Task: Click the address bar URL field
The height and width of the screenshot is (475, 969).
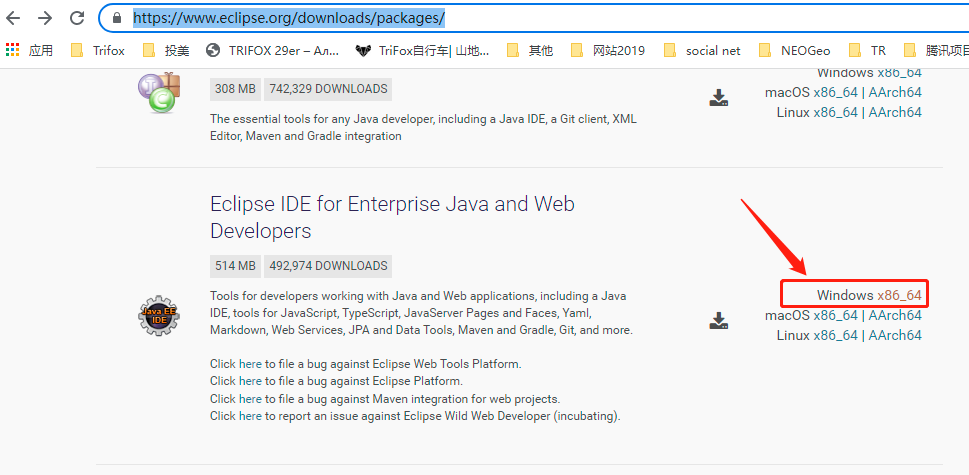Action: click(500, 18)
